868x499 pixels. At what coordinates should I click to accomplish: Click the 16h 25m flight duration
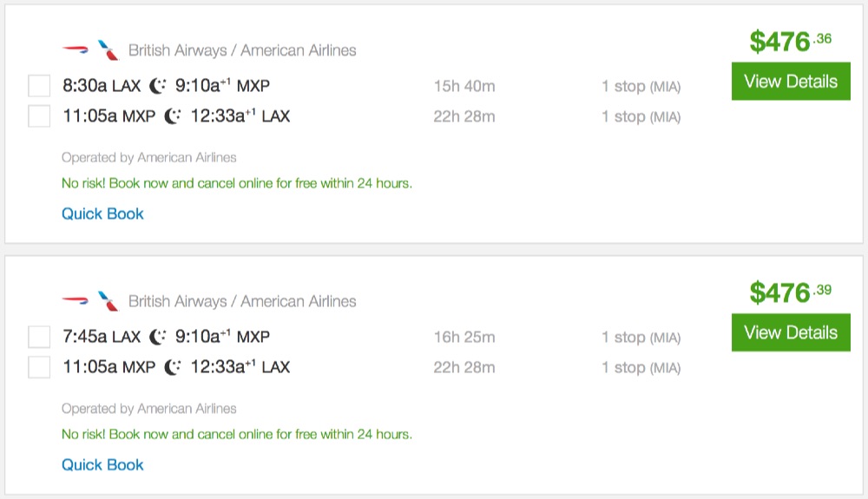464,338
